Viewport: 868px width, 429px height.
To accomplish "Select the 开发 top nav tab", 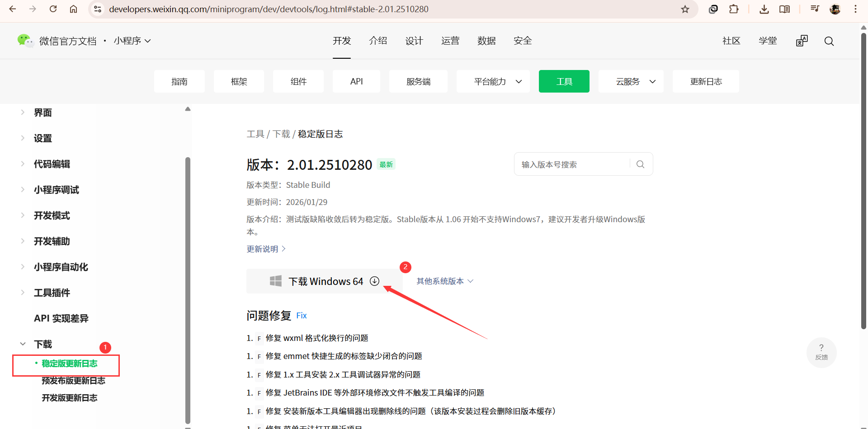I will 342,41.
